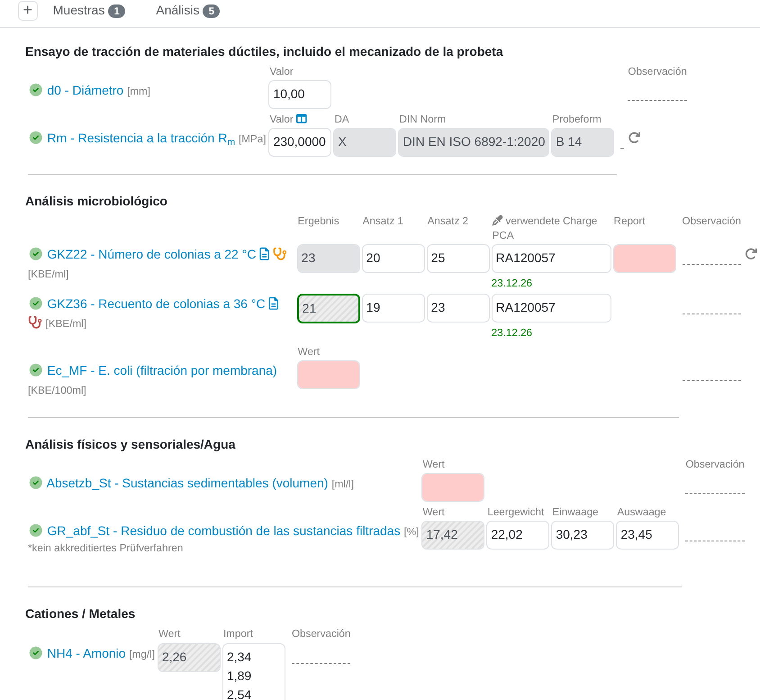The width and height of the screenshot is (760, 700).
Task: Open the d0 - Diámetro parameter link
Action: point(85,91)
